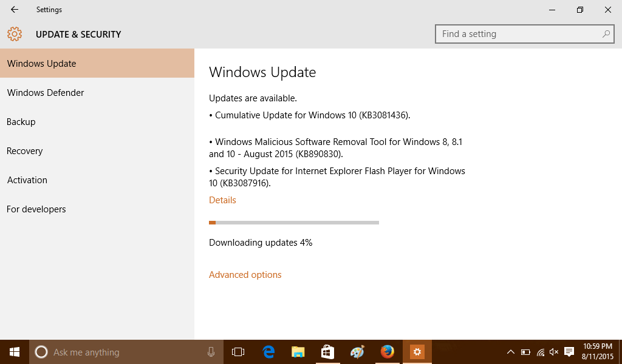Open the Action Center notification icon
The image size is (622, 364).
pos(569,352)
